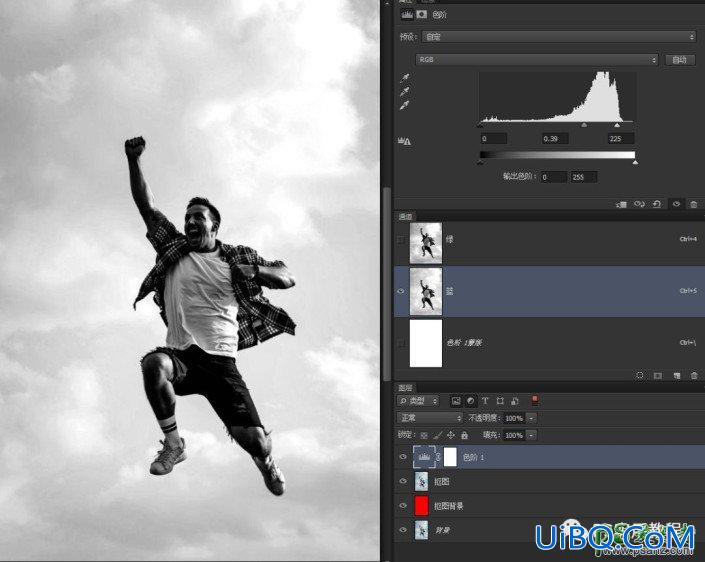Filter layers by type layers T icon
The height and width of the screenshot is (562, 705).
(485, 401)
